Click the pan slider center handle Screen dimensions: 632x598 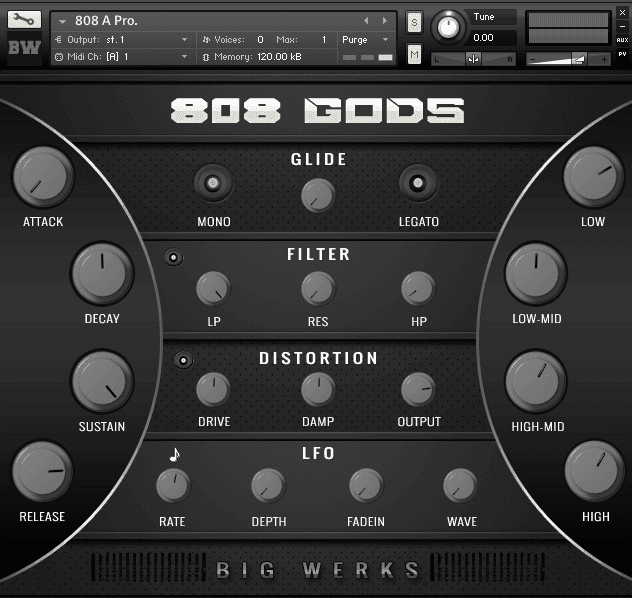tap(474, 59)
